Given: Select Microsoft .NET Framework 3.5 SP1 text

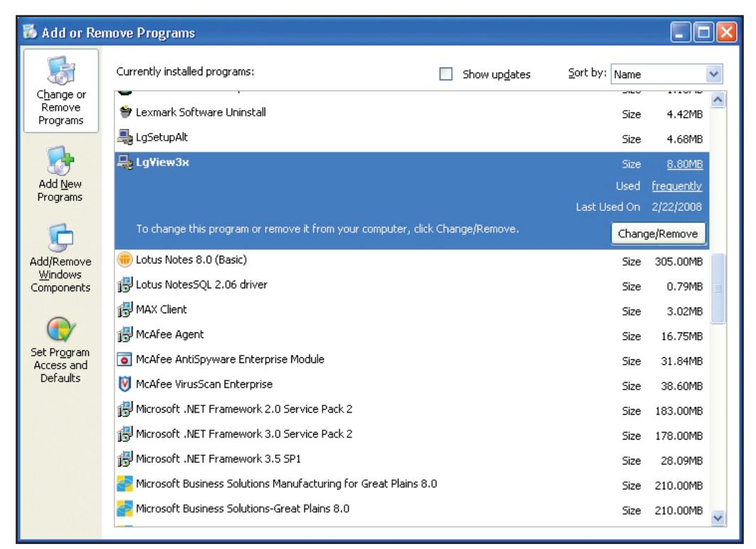Looking at the screenshot, I should pos(218,459).
